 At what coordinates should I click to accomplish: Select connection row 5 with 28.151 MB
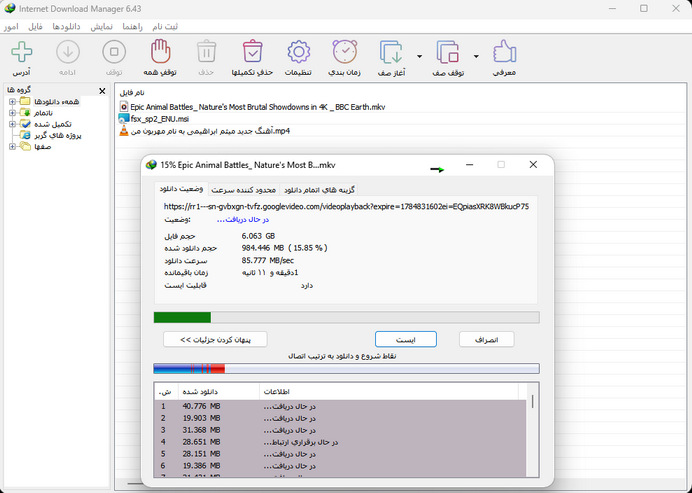point(340,454)
